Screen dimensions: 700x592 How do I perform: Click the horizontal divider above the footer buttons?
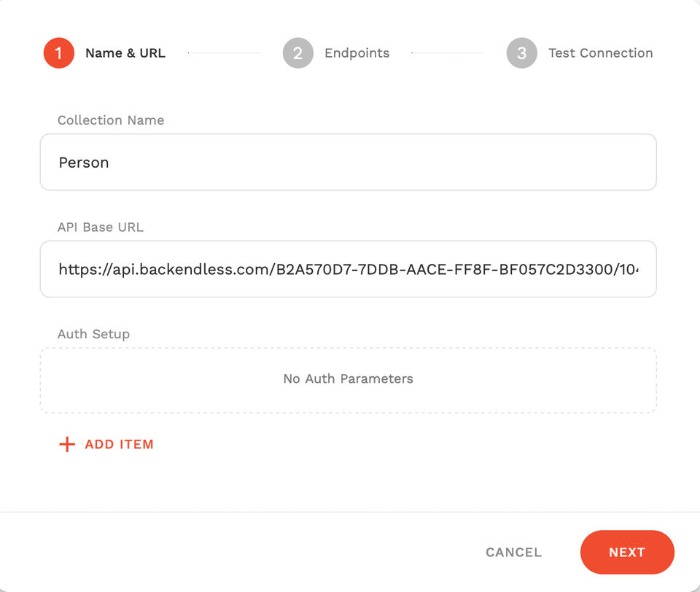350,512
